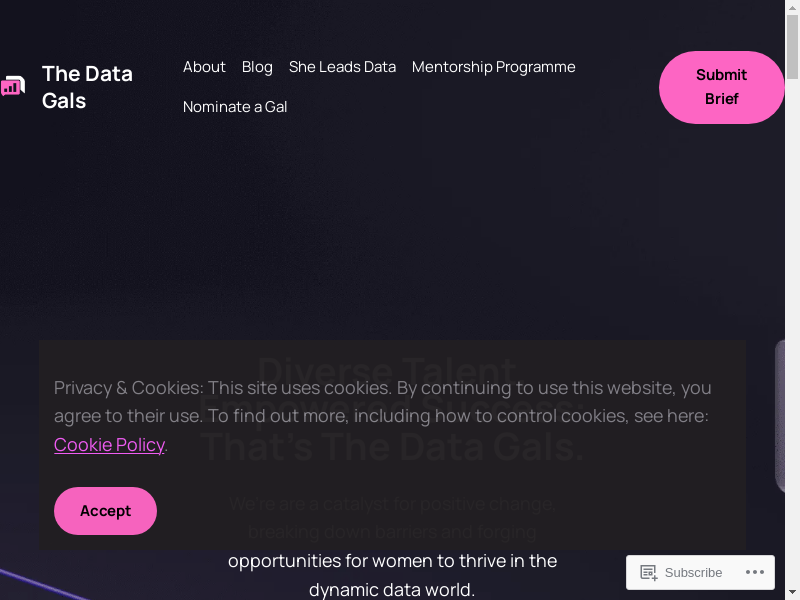Click the pink chart logo icon
The image size is (800, 600).
click(12, 87)
